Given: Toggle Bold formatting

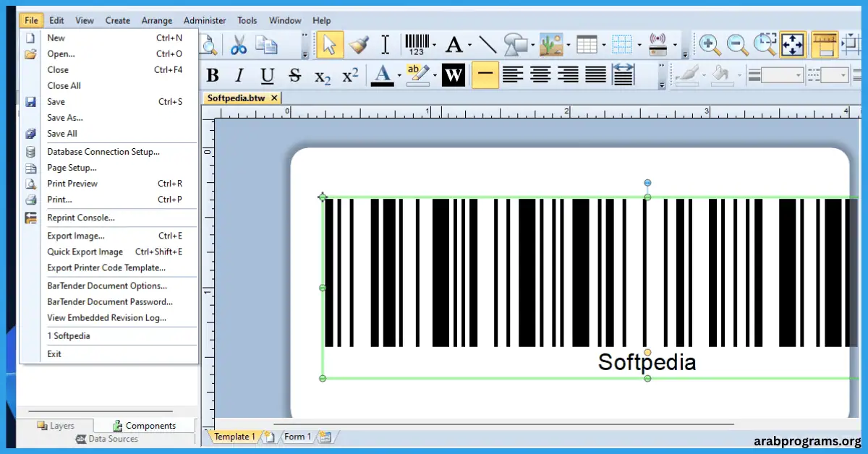Looking at the screenshot, I should [213, 75].
